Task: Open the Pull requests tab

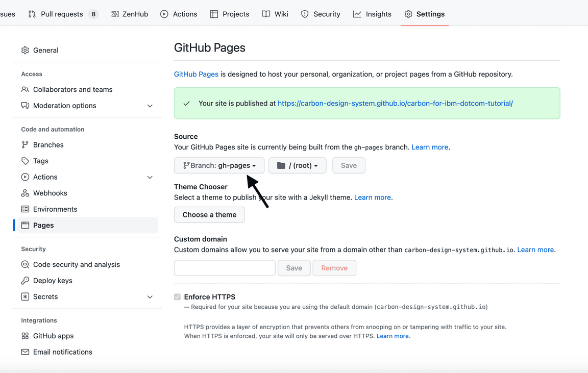Action: pyautogui.click(x=61, y=14)
